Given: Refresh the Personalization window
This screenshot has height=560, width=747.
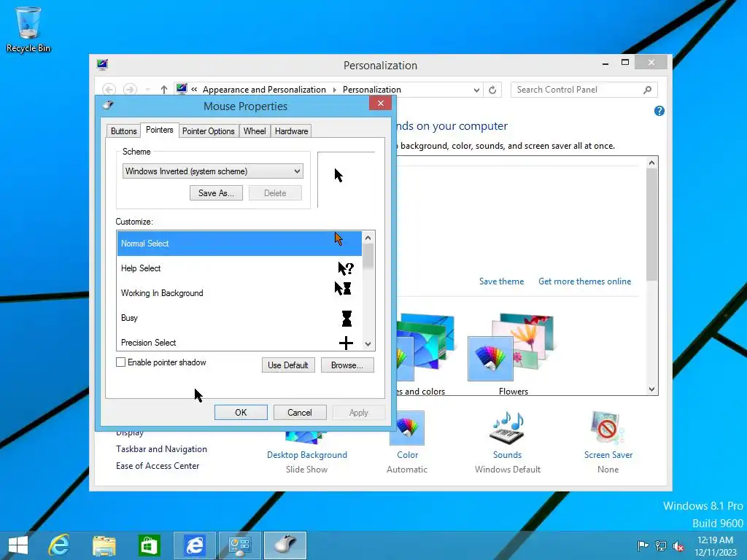Looking at the screenshot, I should (492, 90).
